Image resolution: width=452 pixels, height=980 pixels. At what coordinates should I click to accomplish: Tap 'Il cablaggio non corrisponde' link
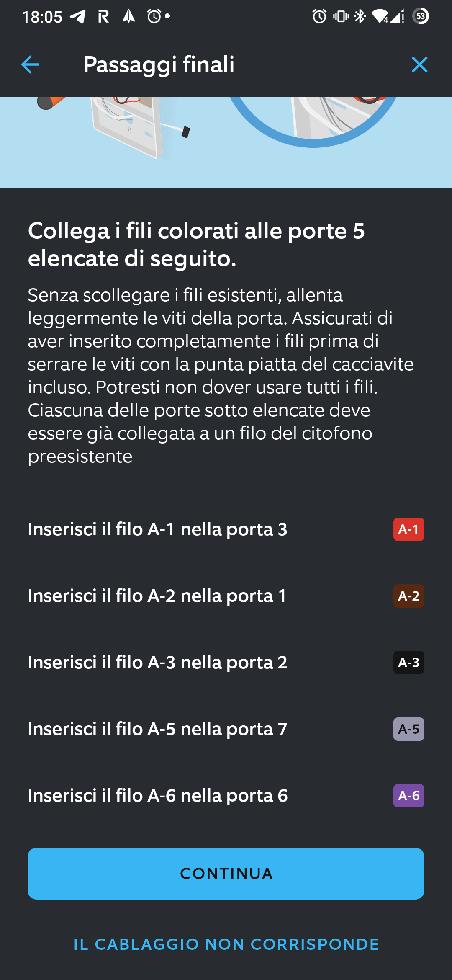point(226,944)
